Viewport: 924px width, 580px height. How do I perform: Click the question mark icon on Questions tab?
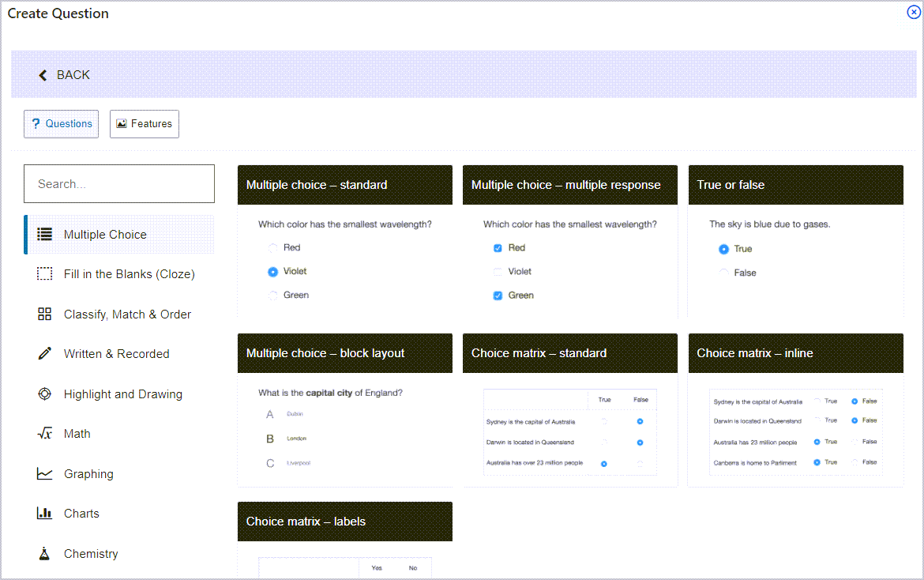[36, 124]
